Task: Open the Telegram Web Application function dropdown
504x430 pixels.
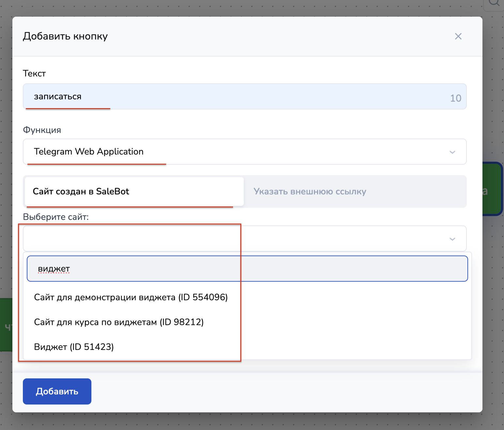Action: coord(228,152)
